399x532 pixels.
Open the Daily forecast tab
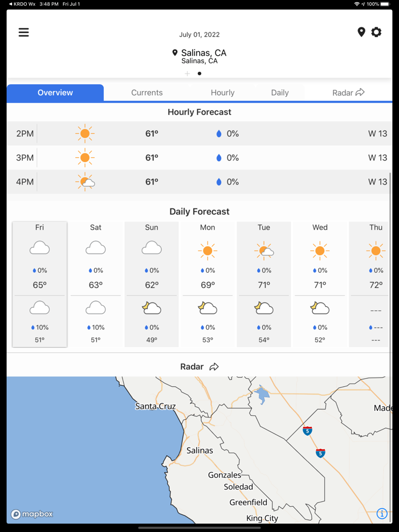coord(279,92)
